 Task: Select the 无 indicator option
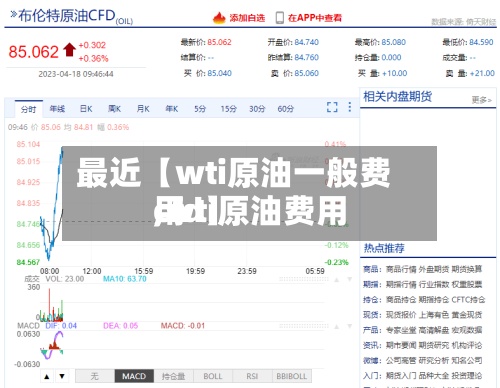tap(95, 376)
